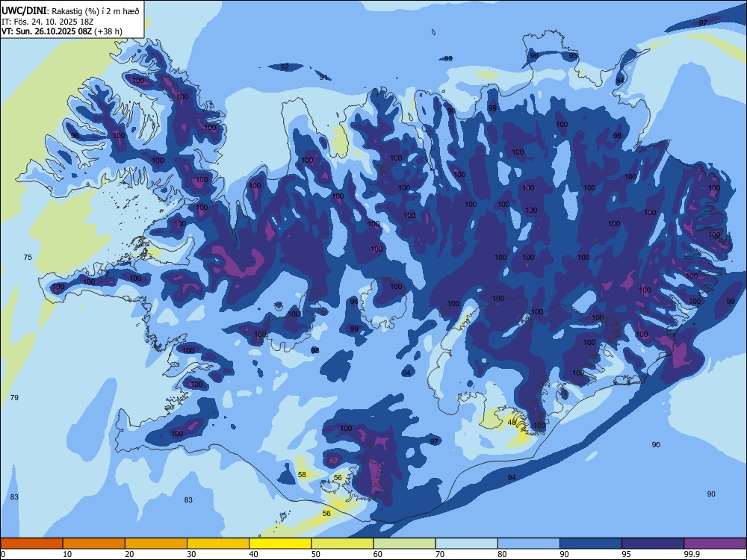Click the 40–50 bright yellow legend swatch

[280, 544]
